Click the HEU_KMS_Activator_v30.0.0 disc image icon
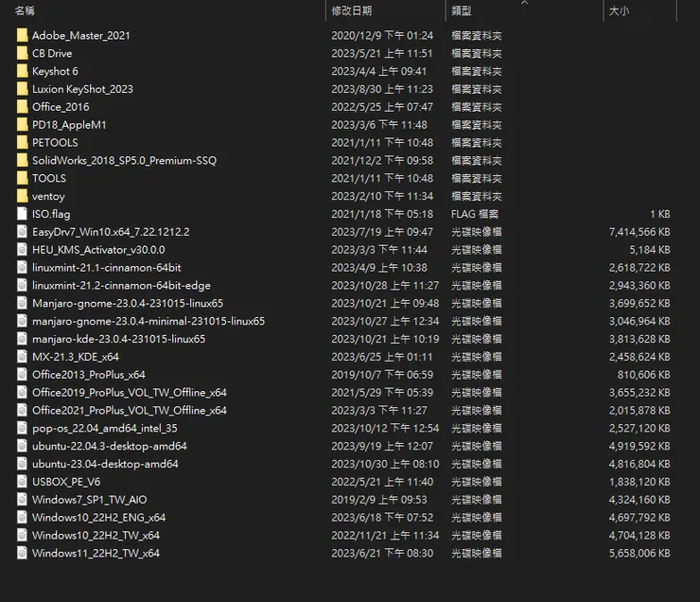 [x=23, y=250]
